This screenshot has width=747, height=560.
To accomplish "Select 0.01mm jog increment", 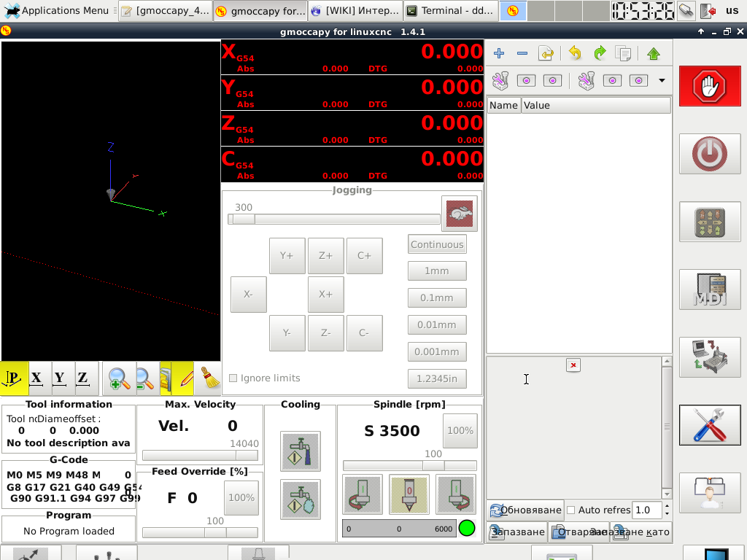I will point(437,324).
